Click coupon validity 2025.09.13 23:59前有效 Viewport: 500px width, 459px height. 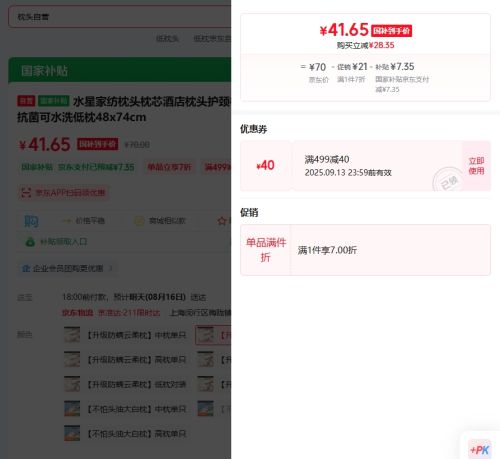click(348, 173)
